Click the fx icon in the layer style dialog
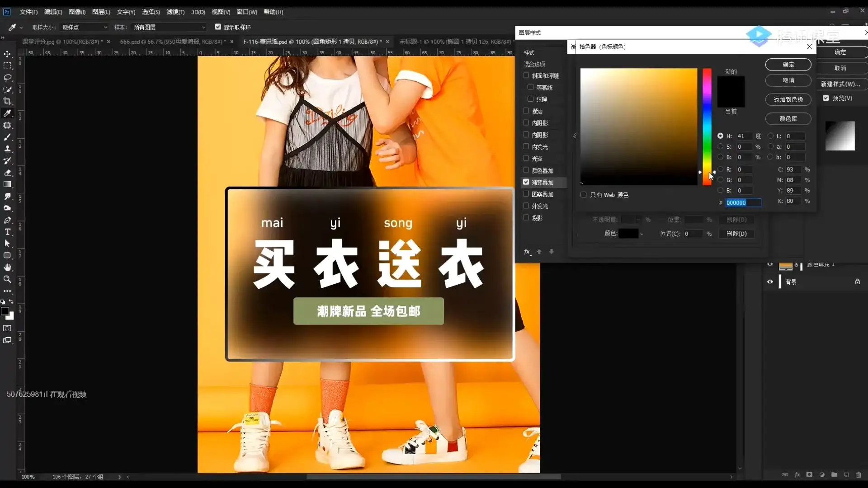Screen dimensions: 868x488 (526, 252)
